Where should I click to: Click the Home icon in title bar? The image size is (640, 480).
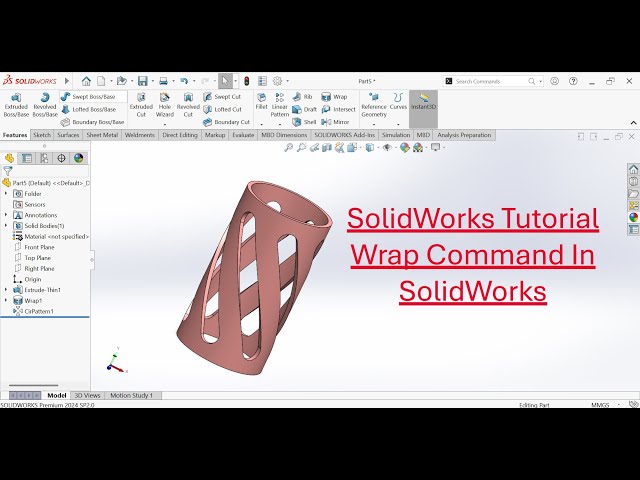pos(86,81)
